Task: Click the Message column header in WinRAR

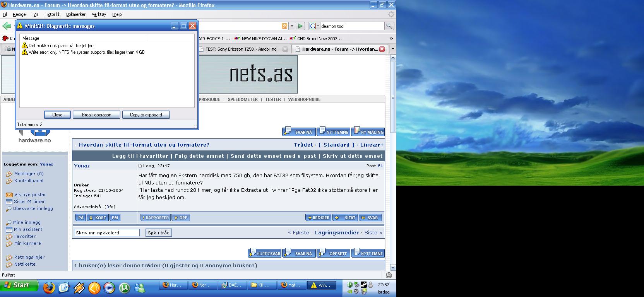Action: [83, 38]
